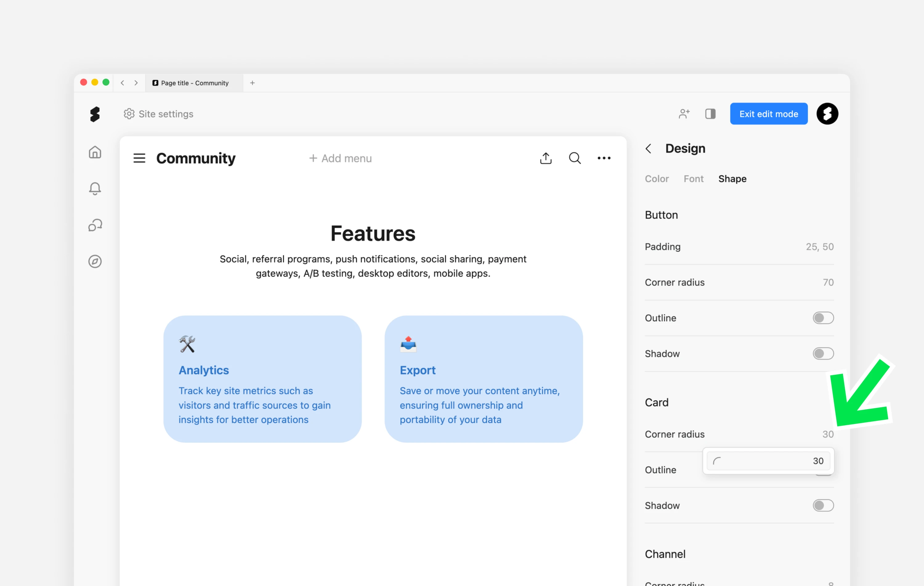Image resolution: width=924 pixels, height=586 pixels.
Task: Open the explore compass icon
Action: tap(95, 261)
